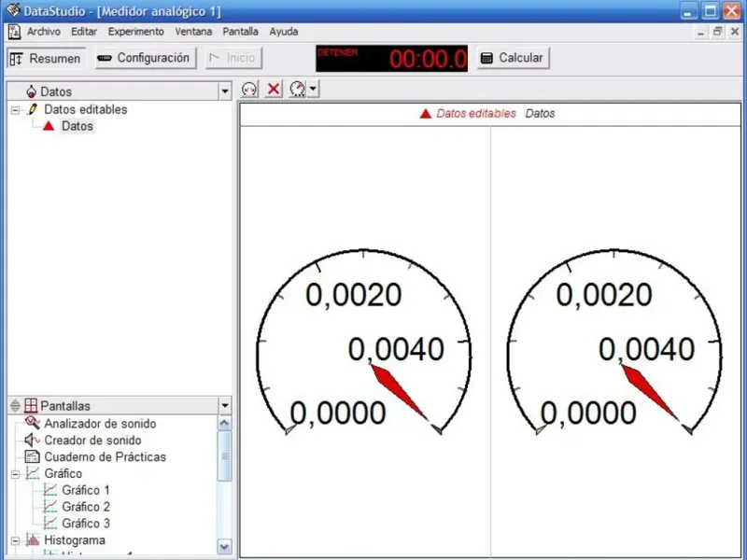The image size is (747, 560).
Task: Close the inner Medidor analógico window
Action: coord(735,32)
